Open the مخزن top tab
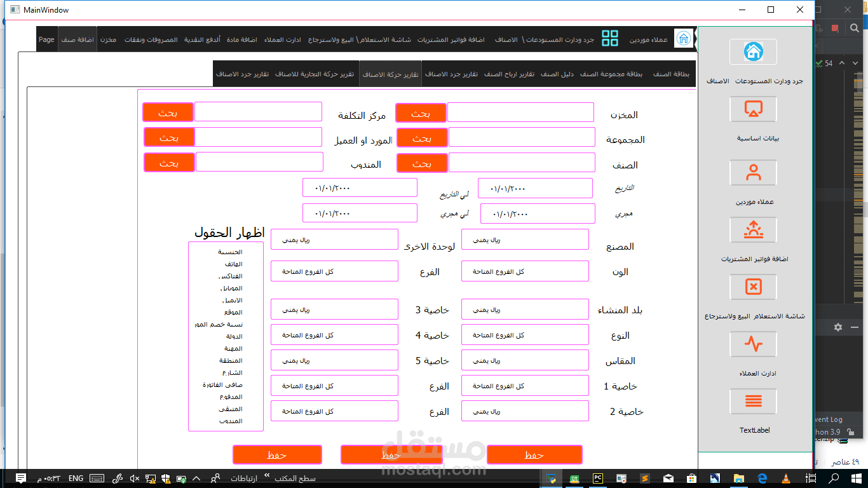 108,39
